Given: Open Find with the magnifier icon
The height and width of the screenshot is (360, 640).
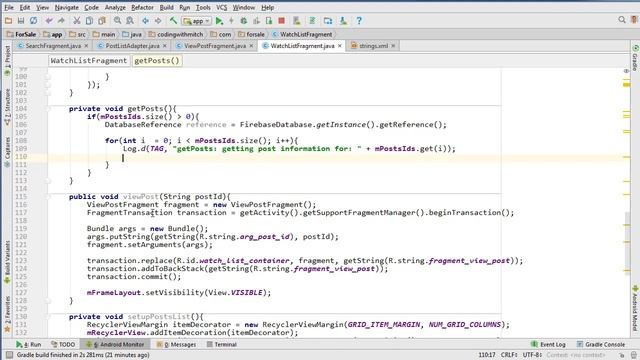Looking at the screenshot, I should point(118,20).
